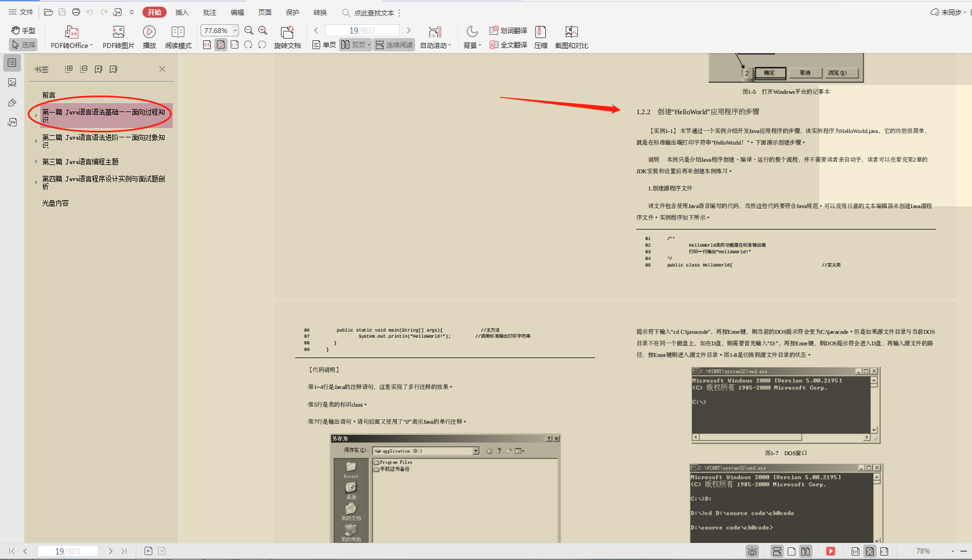Expand the quick access toolbar dropdown arrow
Screen dimensions: 972x560
click(x=131, y=12)
